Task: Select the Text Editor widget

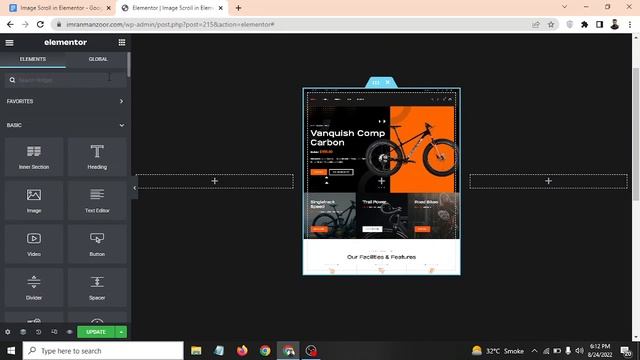Action: coord(97,200)
